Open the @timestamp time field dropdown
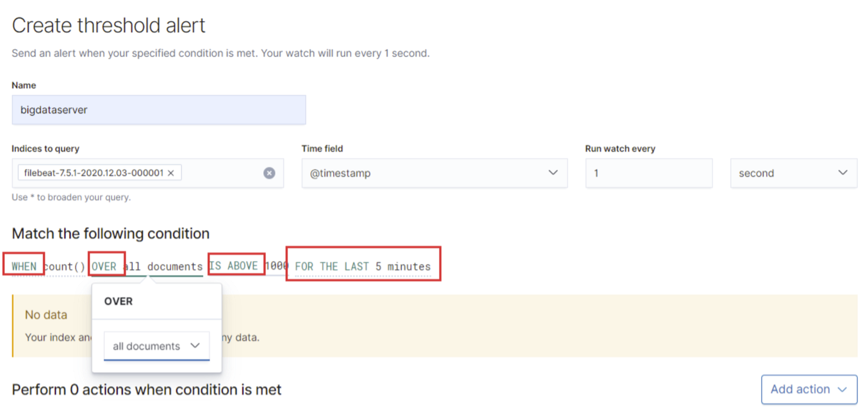 click(426, 173)
